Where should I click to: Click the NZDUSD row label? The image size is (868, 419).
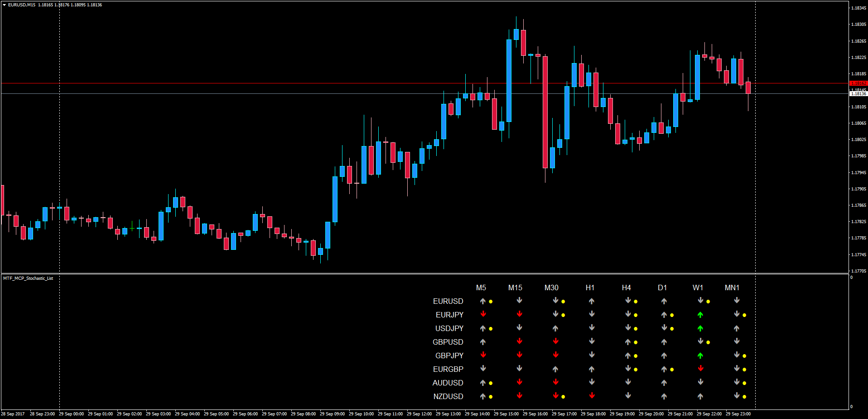point(448,396)
